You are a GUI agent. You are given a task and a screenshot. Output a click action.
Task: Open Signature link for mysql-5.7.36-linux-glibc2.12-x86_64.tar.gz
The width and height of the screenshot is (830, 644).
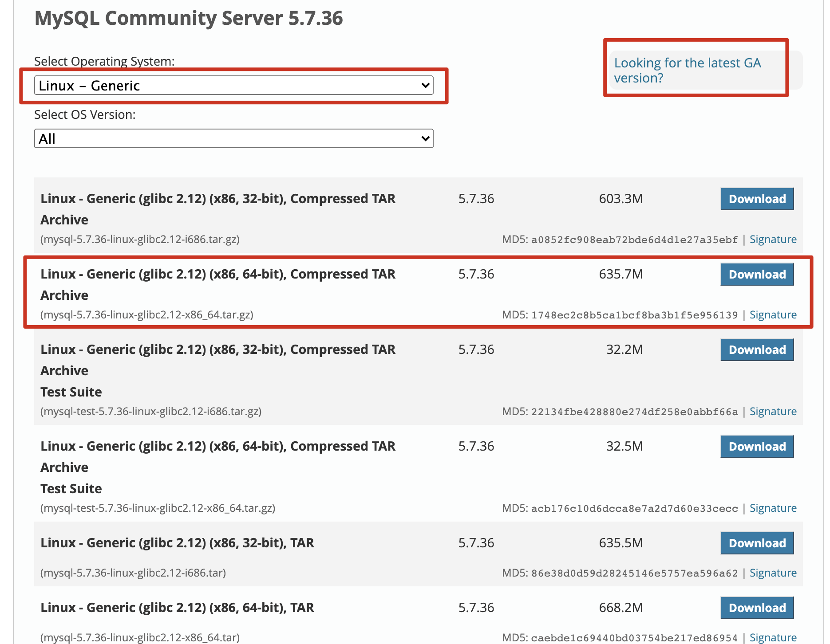click(773, 315)
